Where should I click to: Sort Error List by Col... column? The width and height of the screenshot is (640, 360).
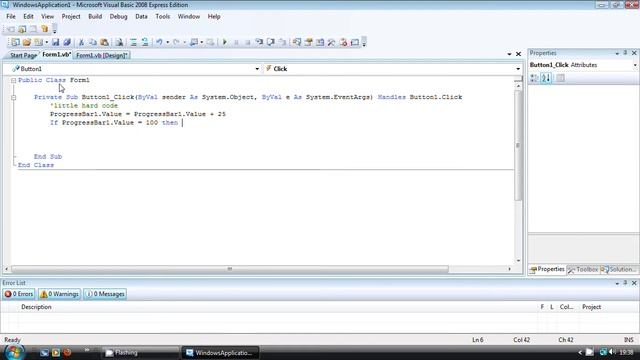tap(566, 307)
